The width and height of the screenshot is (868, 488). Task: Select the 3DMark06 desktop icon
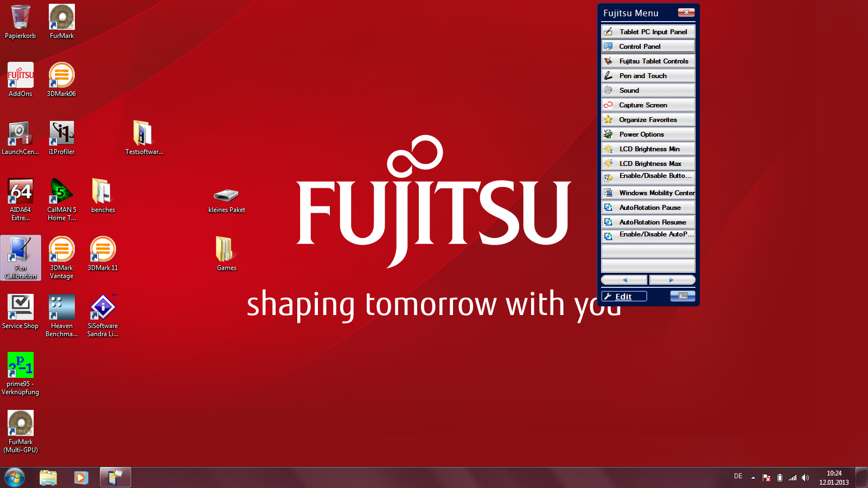[x=61, y=80]
